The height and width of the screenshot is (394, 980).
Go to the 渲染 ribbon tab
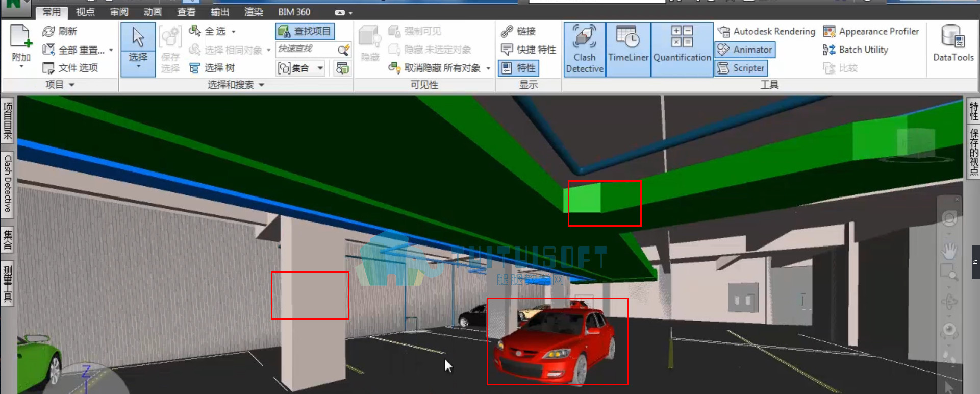pos(254,12)
